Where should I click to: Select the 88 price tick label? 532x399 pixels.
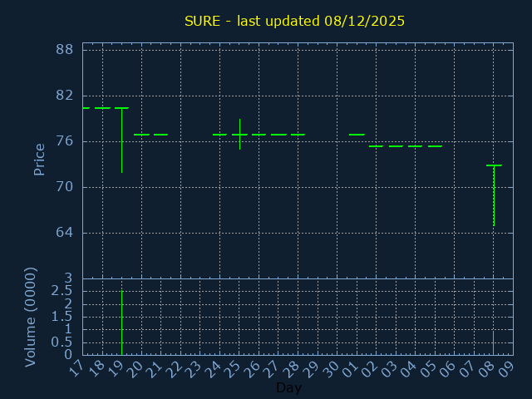[64, 50]
